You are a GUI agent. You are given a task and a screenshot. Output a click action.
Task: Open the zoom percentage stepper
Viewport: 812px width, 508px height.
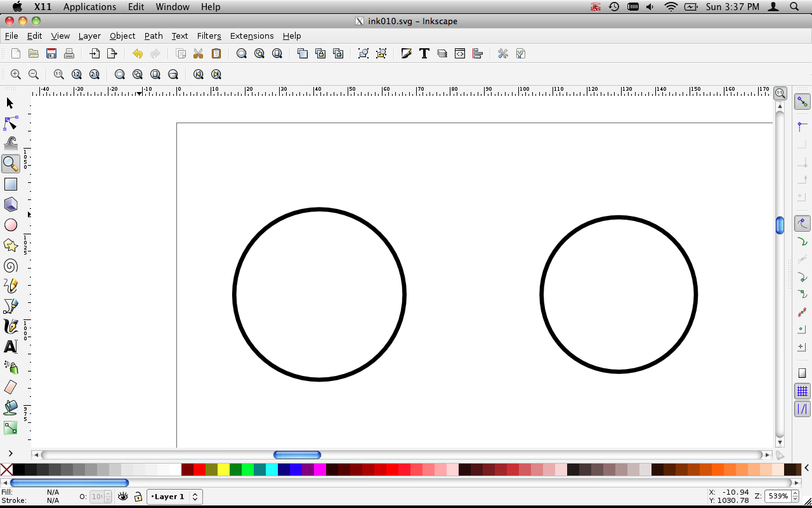pyautogui.click(x=795, y=497)
